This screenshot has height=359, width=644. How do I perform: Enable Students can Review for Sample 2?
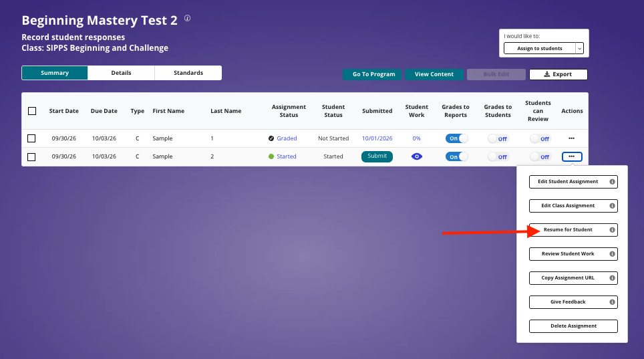(540, 156)
